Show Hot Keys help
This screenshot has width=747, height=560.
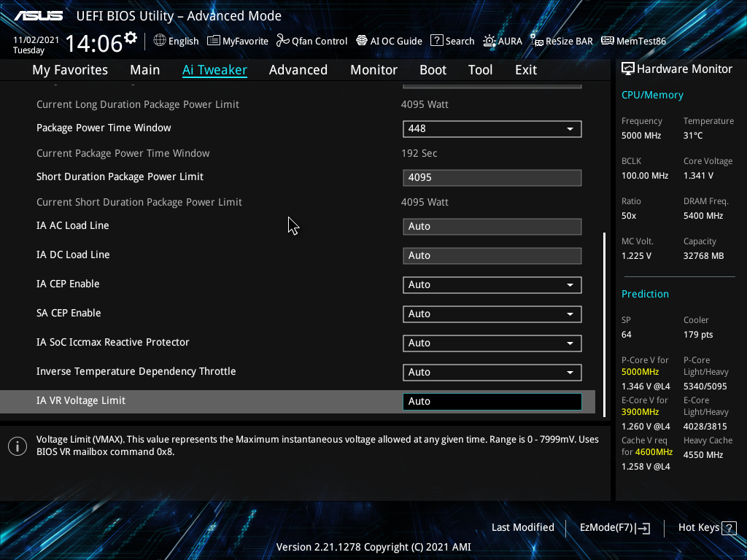click(x=707, y=528)
